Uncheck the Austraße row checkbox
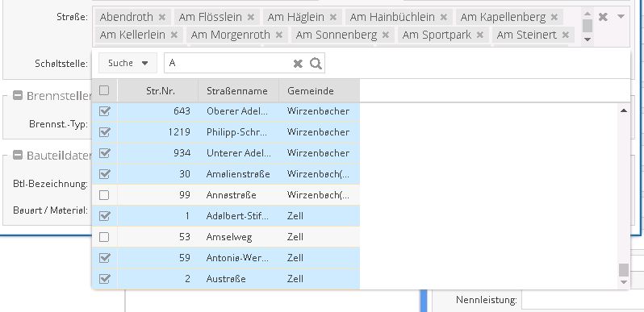The height and width of the screenshot is (312, 644). (104, 279)
